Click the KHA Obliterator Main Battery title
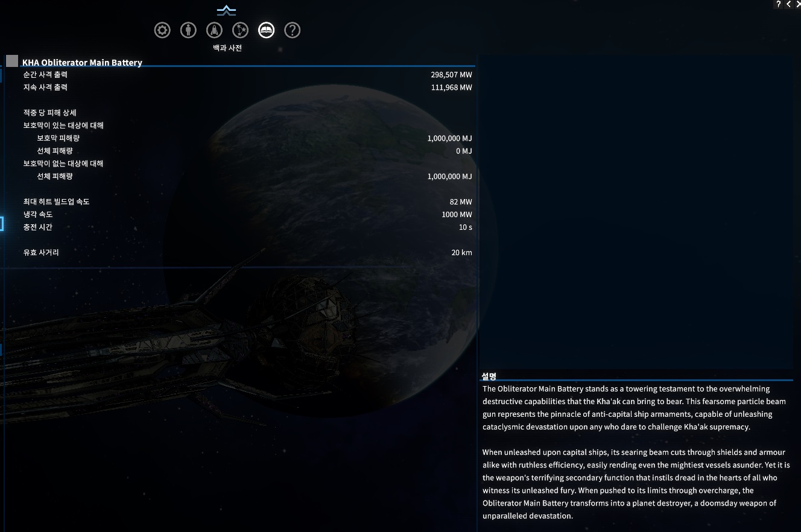 coord(82,62)
